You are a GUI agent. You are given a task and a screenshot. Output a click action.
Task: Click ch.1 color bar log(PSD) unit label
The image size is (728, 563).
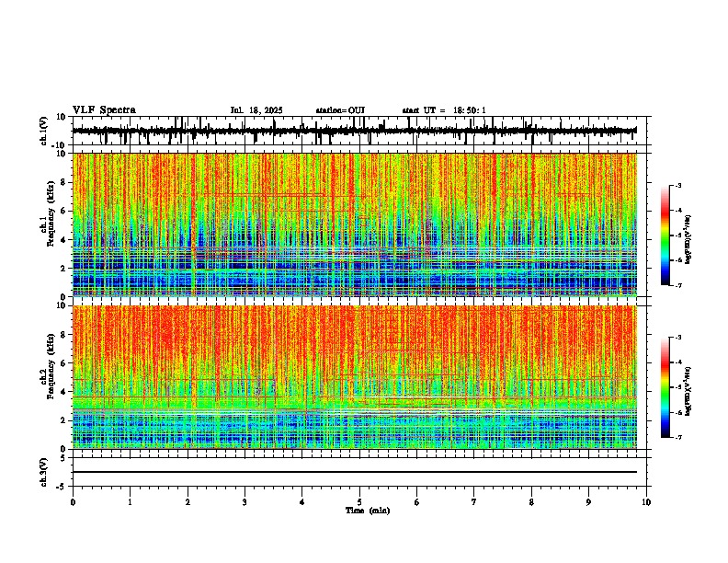[x=688, y=240]
